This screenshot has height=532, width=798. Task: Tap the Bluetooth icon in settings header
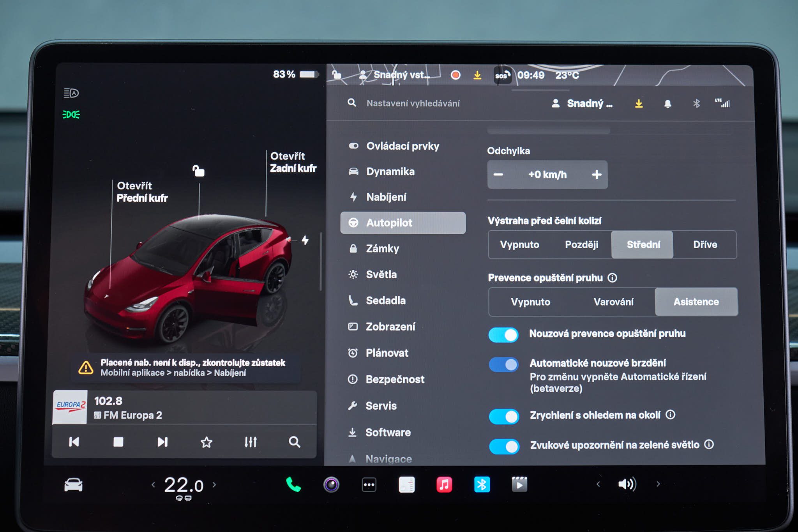(x=696, y=103)
